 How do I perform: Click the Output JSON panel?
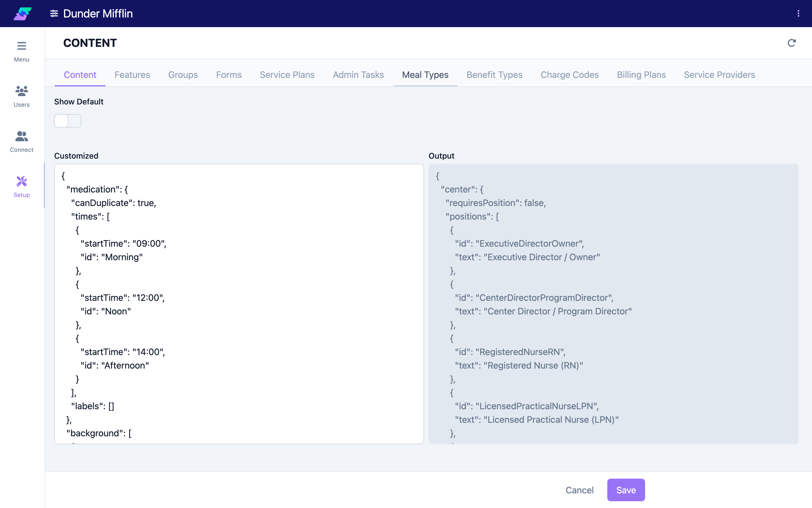tap(613, 304)
